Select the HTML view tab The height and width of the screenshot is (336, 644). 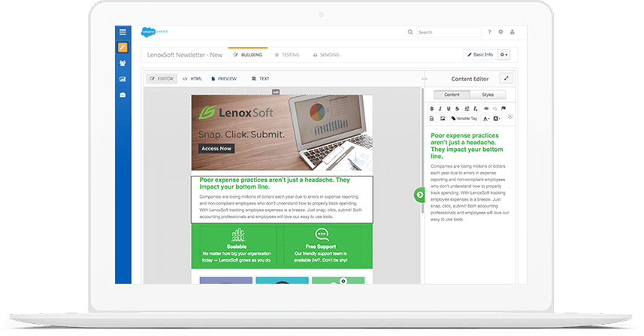[x=192, y=78]
